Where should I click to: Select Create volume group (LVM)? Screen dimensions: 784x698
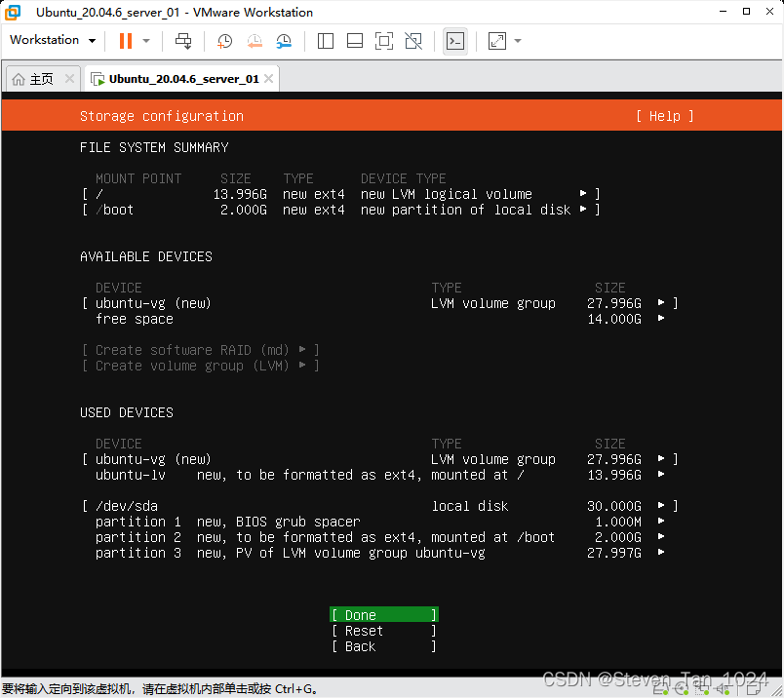201,366
